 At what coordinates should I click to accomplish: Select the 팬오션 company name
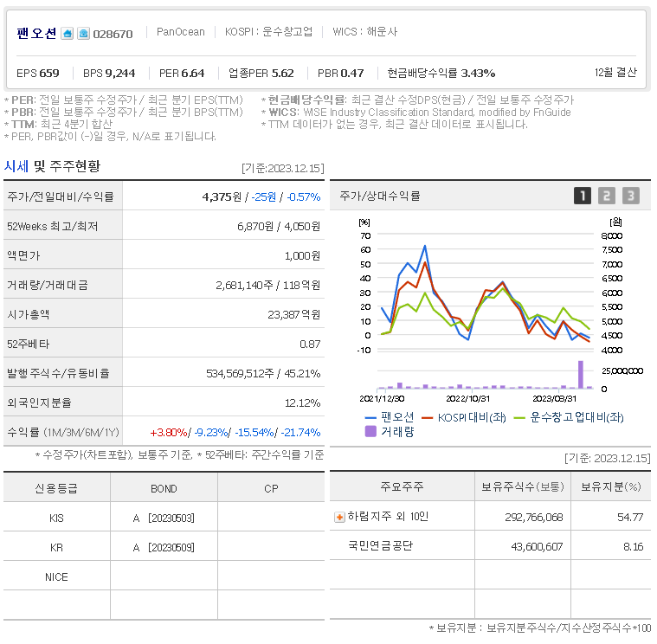(x=36, y=33)
